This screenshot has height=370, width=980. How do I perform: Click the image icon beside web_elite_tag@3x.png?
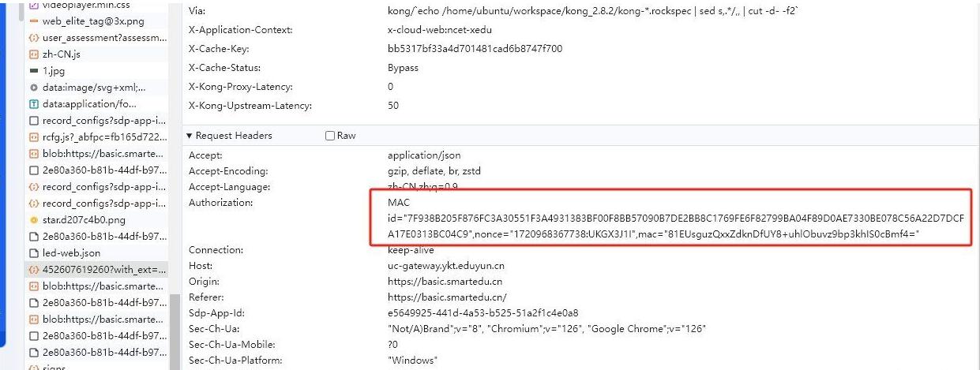[34, 21]
